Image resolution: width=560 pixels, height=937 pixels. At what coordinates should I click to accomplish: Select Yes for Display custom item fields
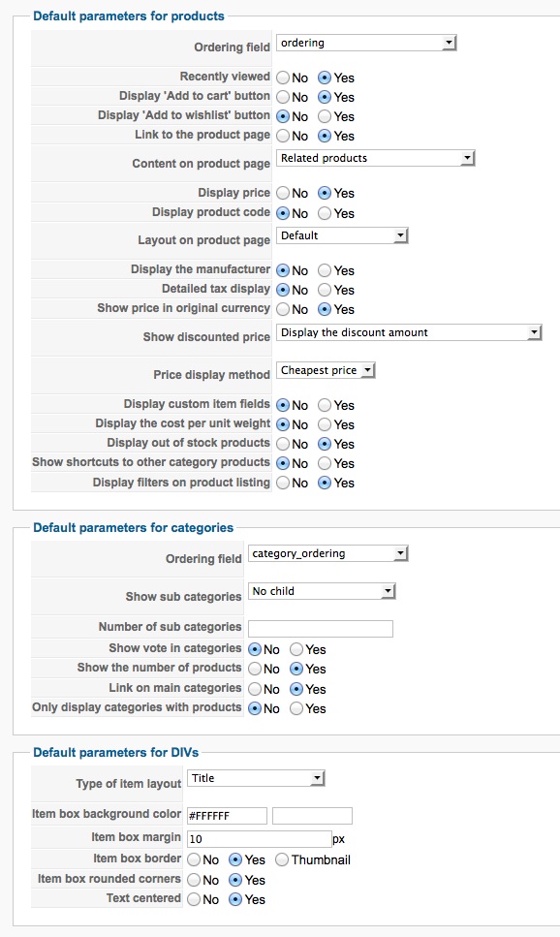(325, 405)
